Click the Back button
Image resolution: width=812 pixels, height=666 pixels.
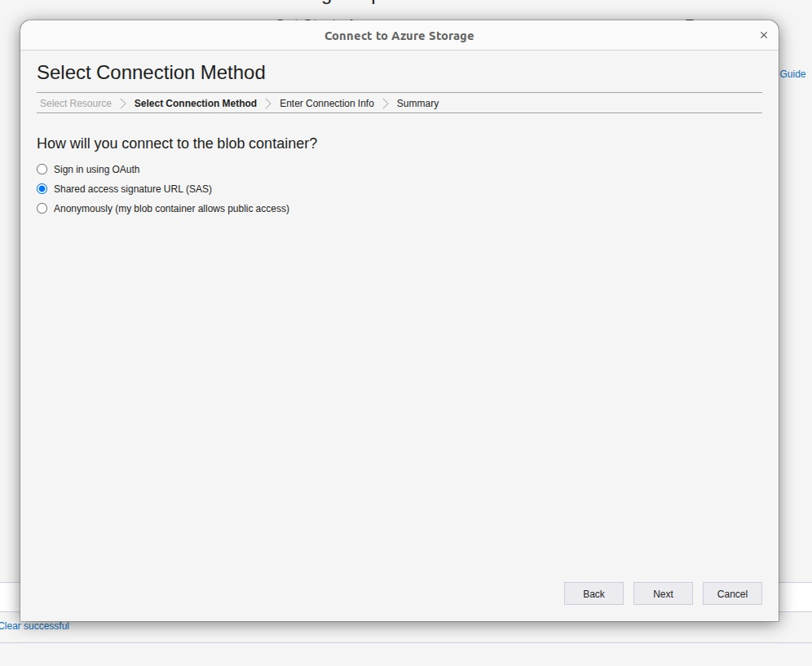[x=594, y=593]
